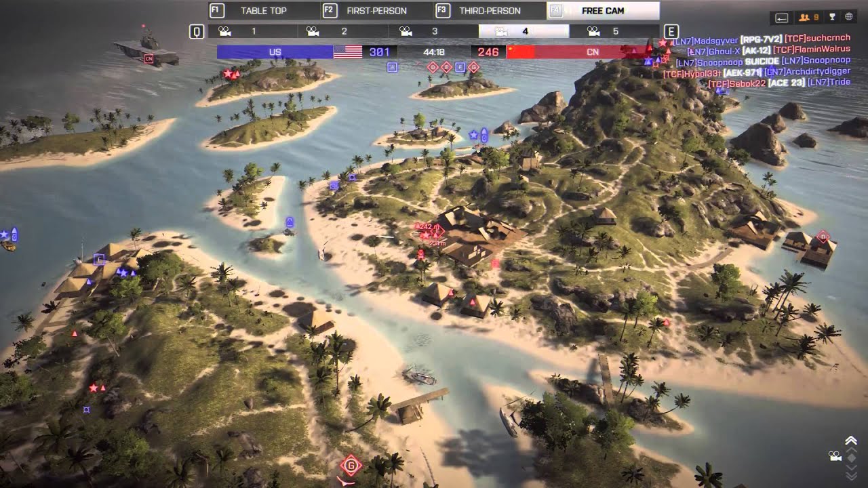This screenshot has width=868, height=488.
Task: Switch to the TABLE TOP view tab
Action: point(264,11)
